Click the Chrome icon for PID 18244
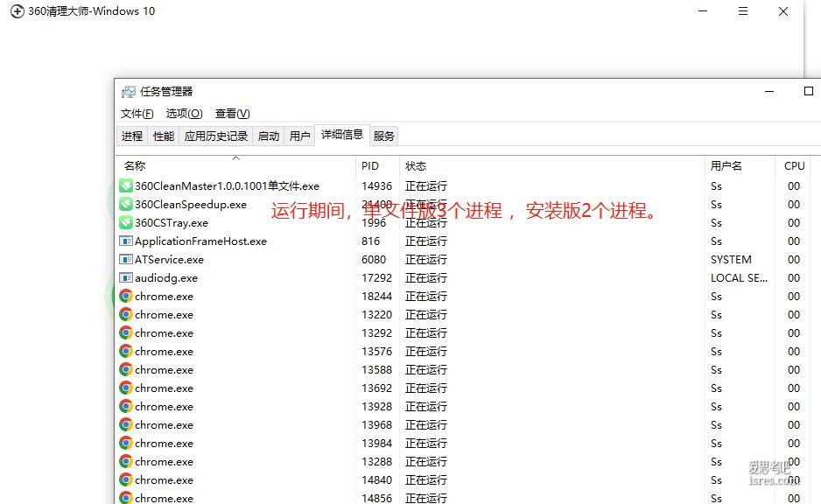 pos(126,297)
